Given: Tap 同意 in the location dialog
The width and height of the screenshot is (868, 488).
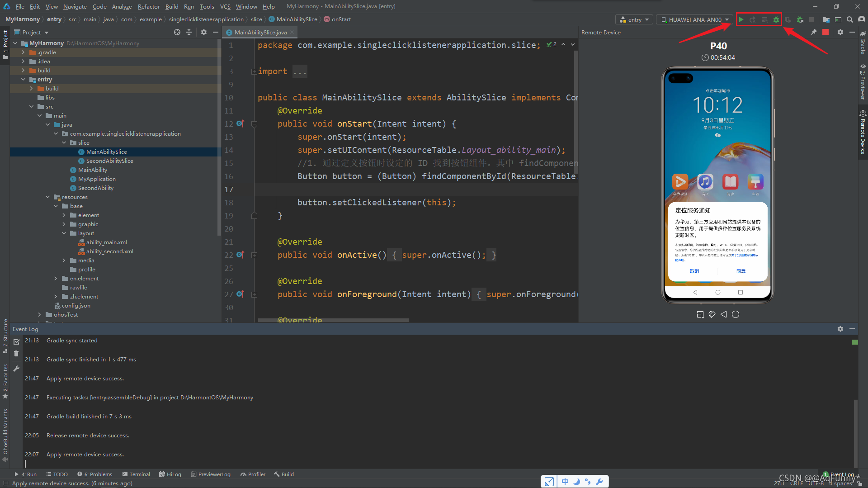Looking at the screenshot, I should (741, 271).
